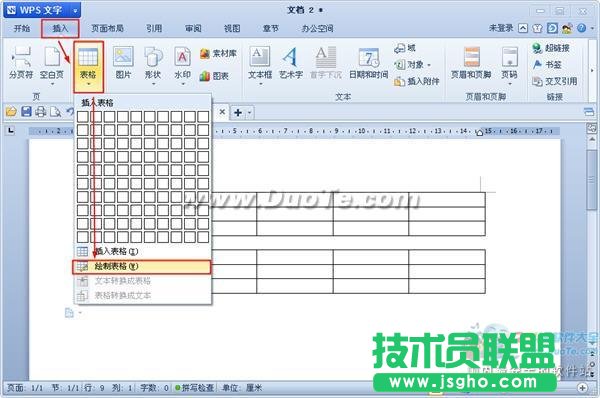Click the 域 field button
600x398 pixels.
[x=405, y=48]
